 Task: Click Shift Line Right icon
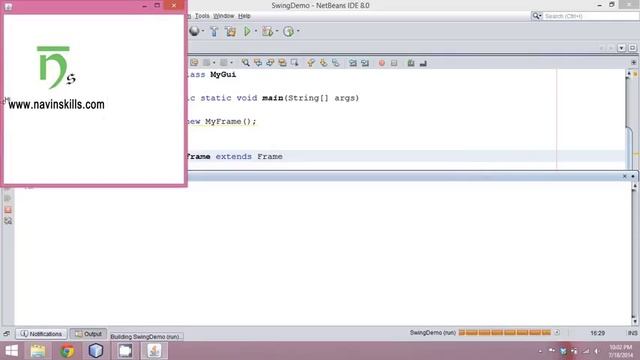point(365,63)
